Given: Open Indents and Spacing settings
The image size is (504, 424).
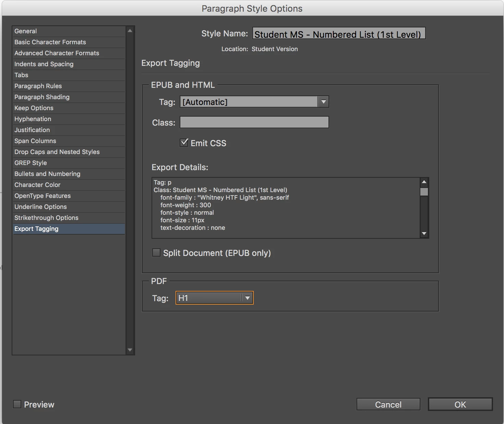Looking at the screenshot, I should [x=69, y=64].
